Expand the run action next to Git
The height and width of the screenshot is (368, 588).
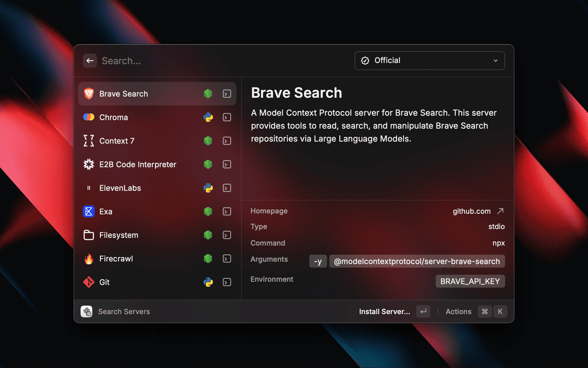click(x=227, y=282)
